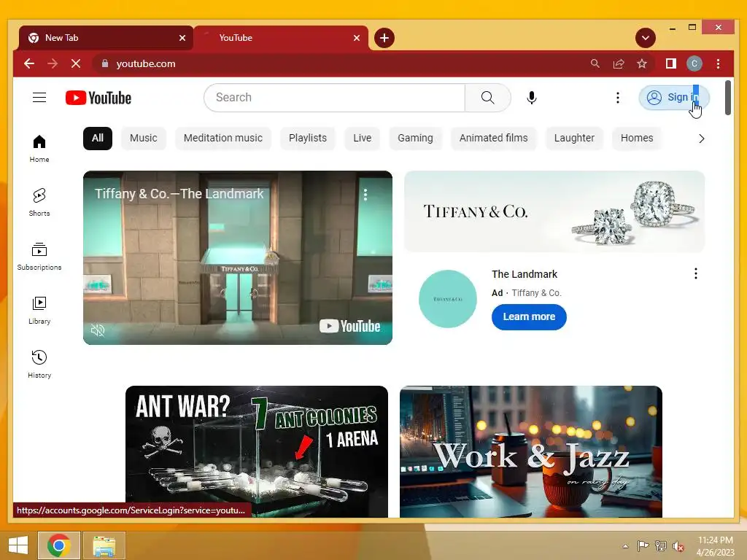Screen dimensions: 747x560
Task: Close the YouTube tab
Action: (356, 38)
